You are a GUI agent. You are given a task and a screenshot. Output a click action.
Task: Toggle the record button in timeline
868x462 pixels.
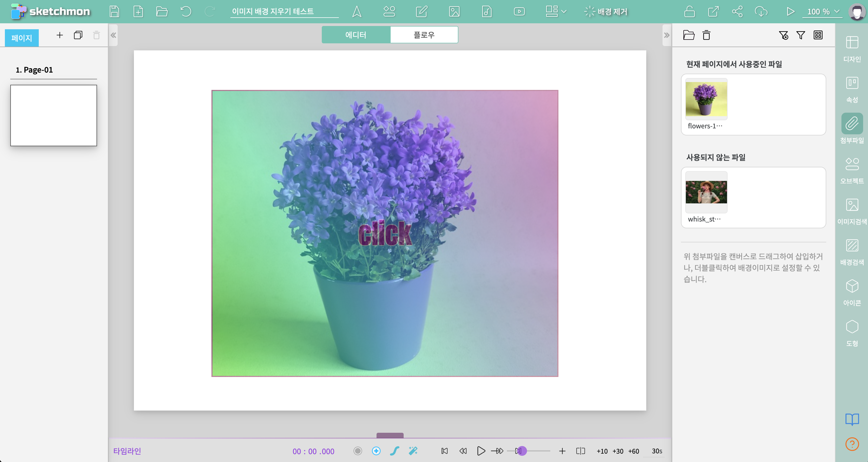[x=358, y=451]
